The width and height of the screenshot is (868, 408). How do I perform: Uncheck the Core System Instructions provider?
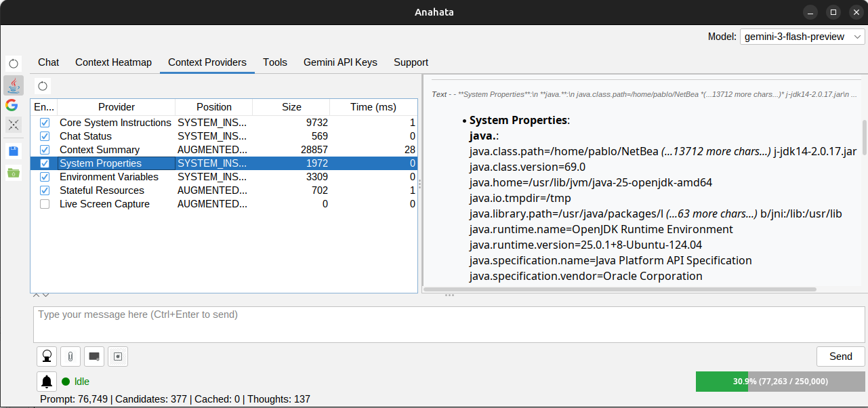coord(45,123)
